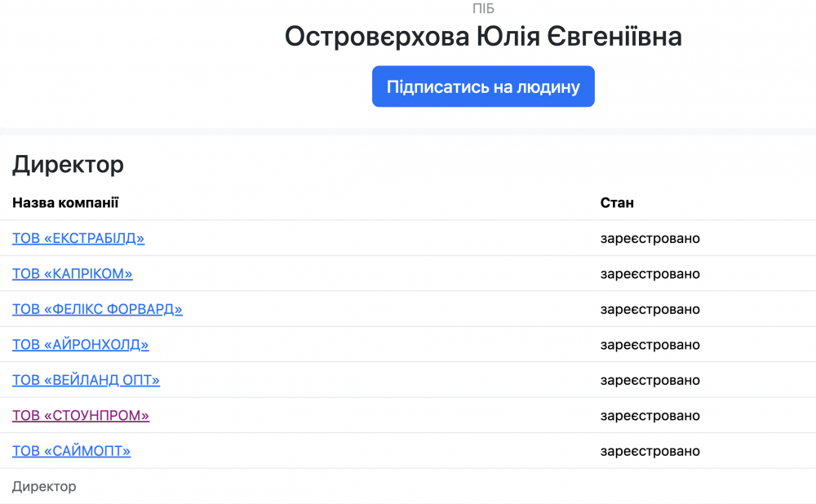Open the ТОВ «ЕКСТРАБІЛД» company link
This screenshot has height=504, width=816.
pos(78,238)
